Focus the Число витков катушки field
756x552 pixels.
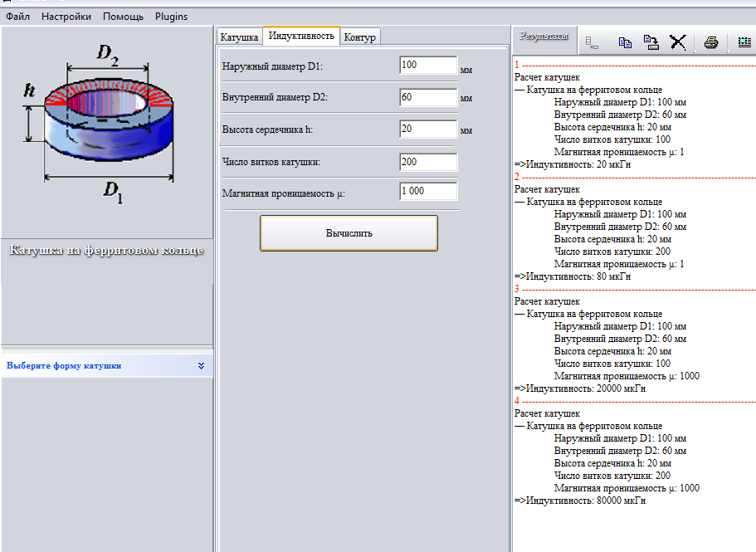pos(427,162)
